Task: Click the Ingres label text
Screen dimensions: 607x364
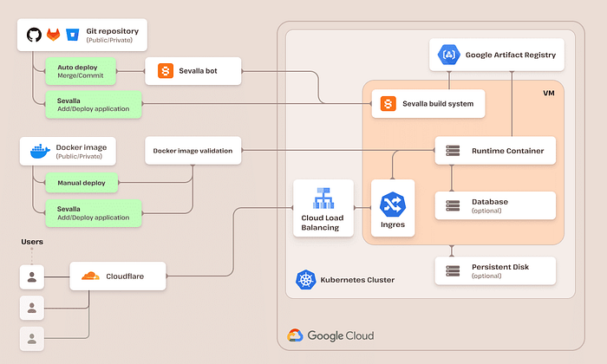Action: (393, 224)
